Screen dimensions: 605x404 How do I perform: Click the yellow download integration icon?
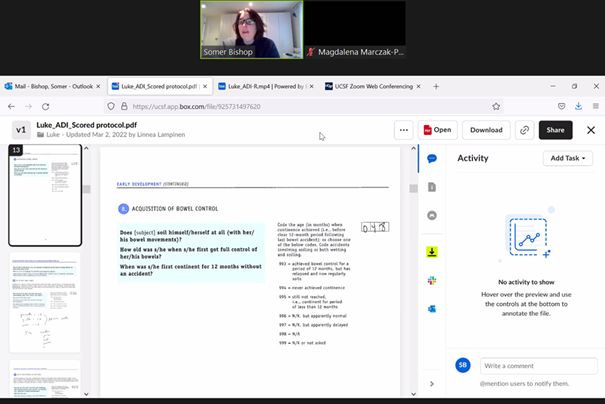pos(432,252)
